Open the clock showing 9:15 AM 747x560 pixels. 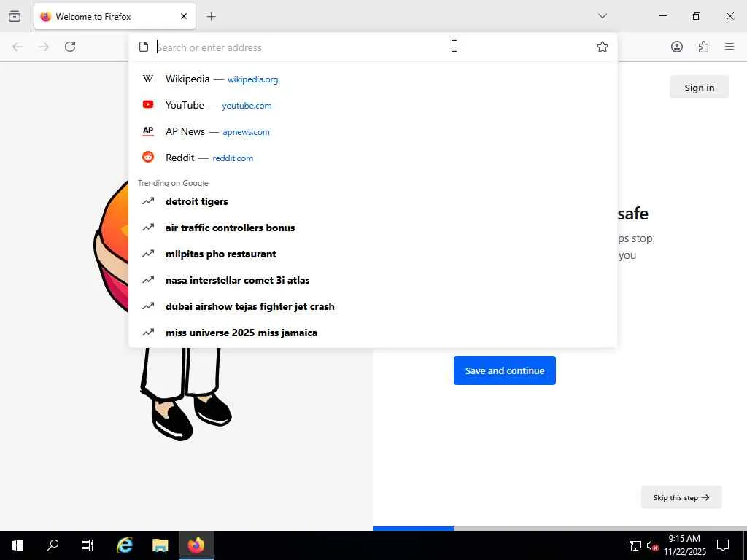(684, 545)
